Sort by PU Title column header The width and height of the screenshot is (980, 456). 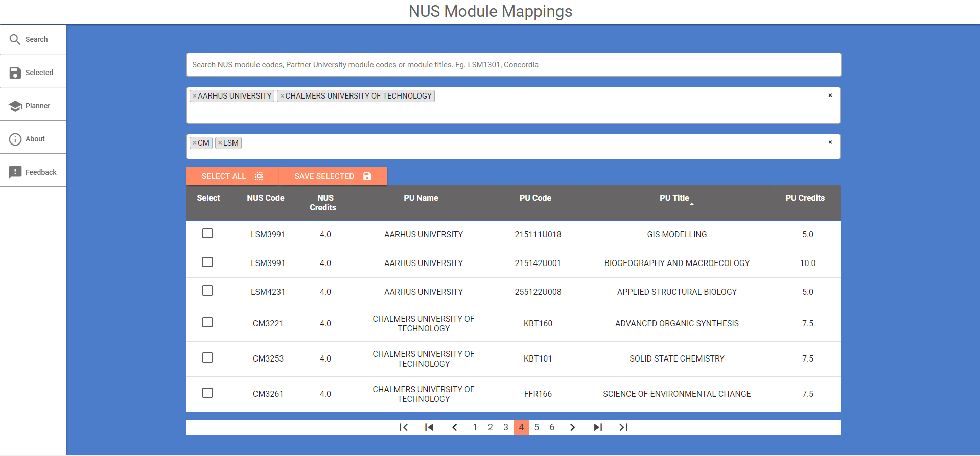coord(674,198)
